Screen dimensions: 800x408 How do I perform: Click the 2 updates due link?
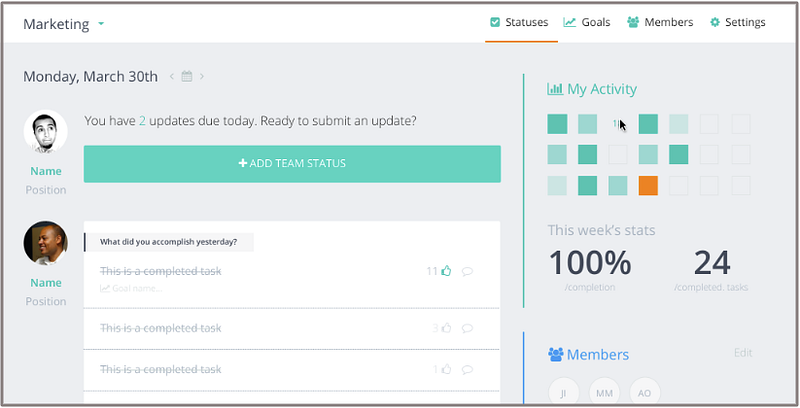coord(142,121)
